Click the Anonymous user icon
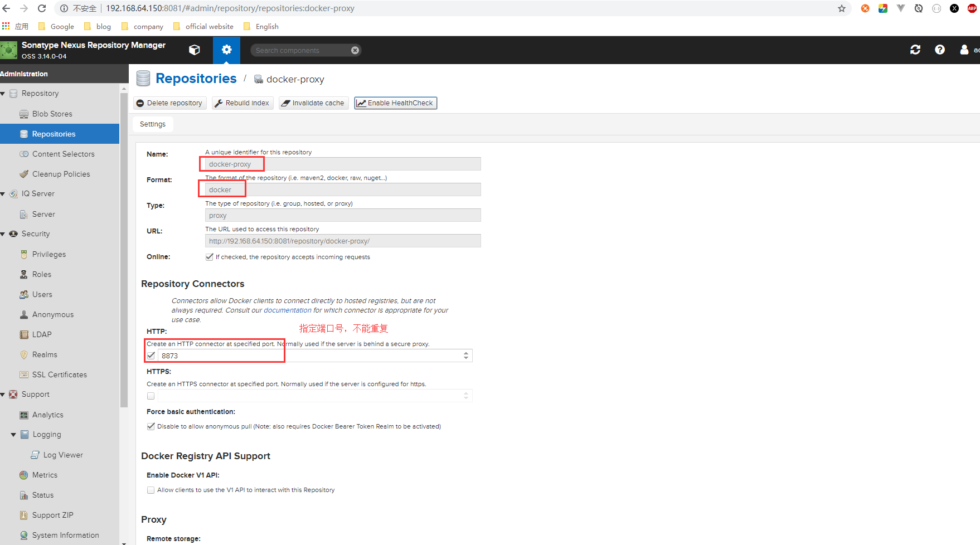980x545 pixels. 24,314
